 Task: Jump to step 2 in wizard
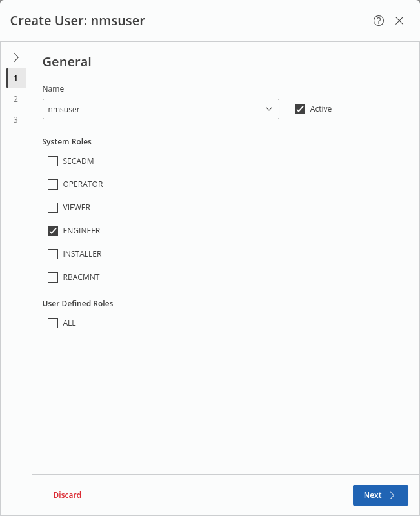(x=16, y=99)
